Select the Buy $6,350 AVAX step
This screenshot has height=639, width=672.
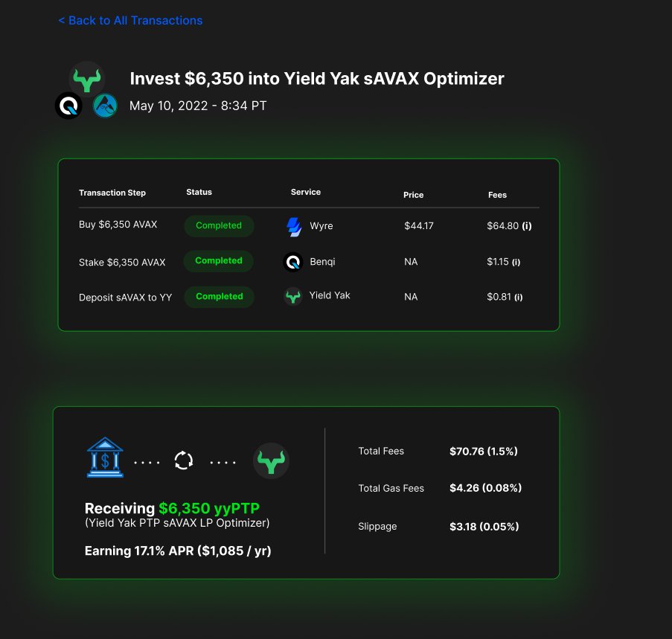pos(118,225)
